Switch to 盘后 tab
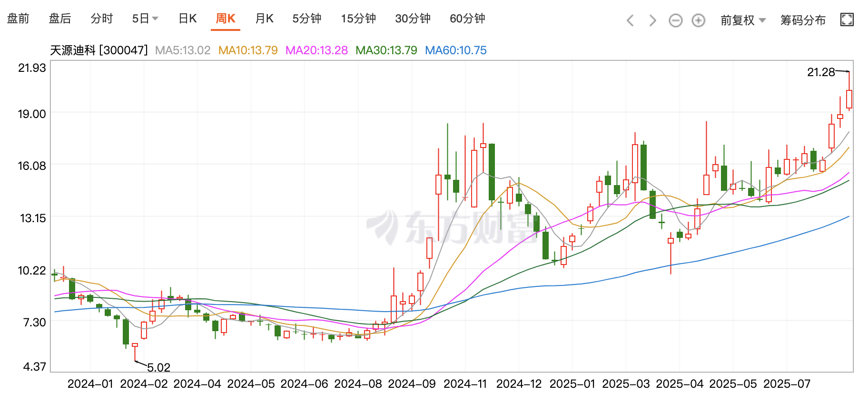Viewport: 868px width, 393px height. point(60,19)
